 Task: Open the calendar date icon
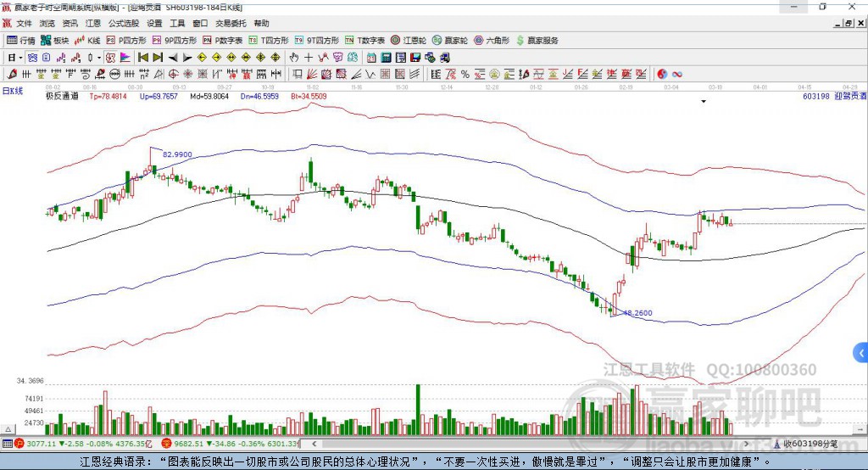[x=371, y=58]
